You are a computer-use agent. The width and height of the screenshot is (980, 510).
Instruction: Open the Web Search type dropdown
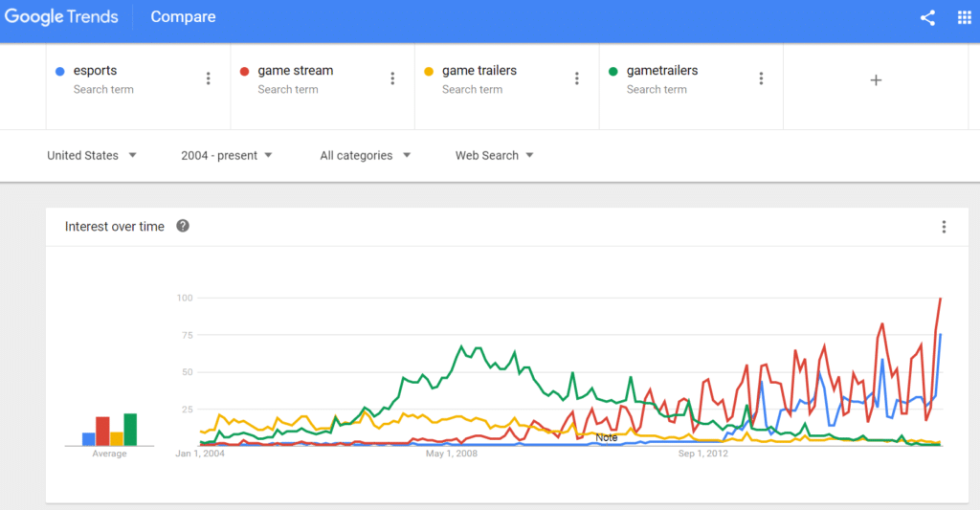[494, 155]
